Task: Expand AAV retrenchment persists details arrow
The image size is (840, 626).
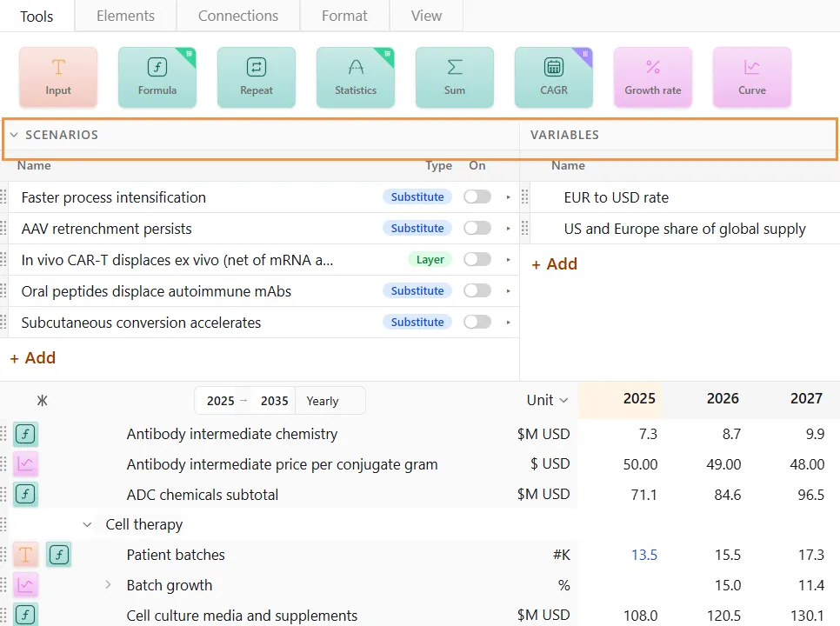Action: click(508, 229)
